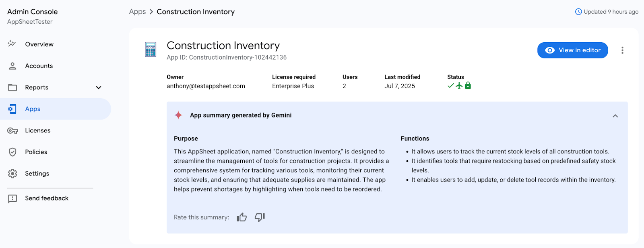Click the View in editor button

(x=572, y=50)
